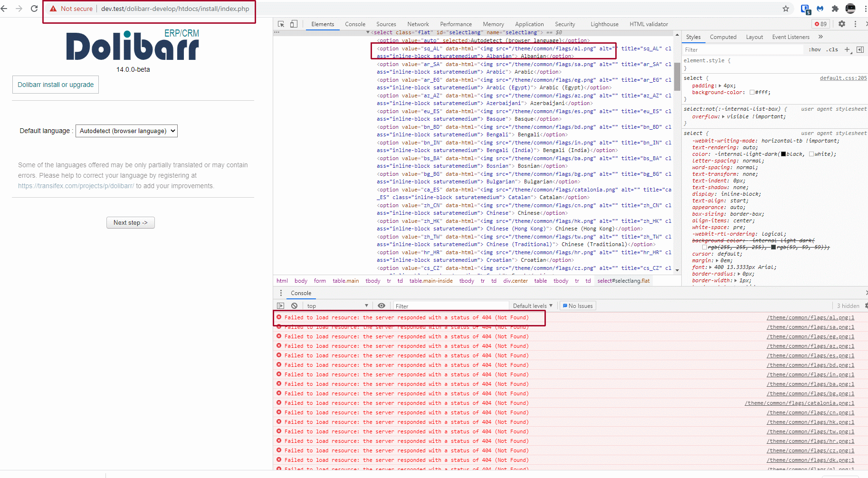Switch to the Computed tab
Screen dimensions: 868x478
point(723,37)
